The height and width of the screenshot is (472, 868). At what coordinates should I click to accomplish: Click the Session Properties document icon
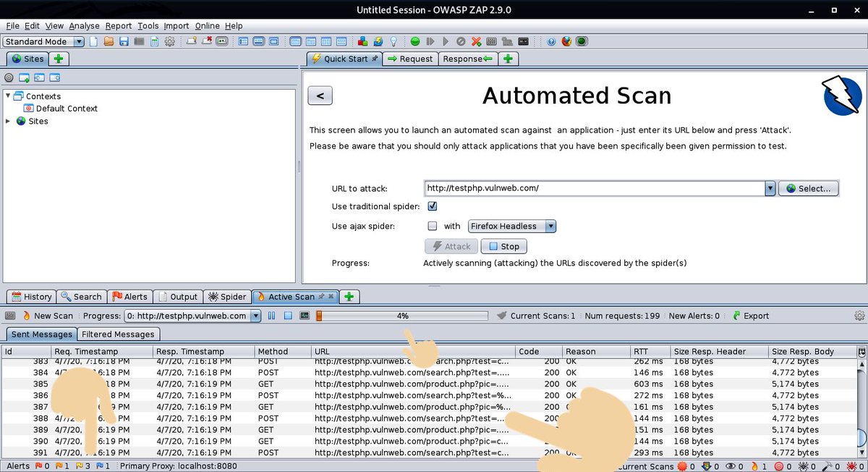click(x=154, y=41)
